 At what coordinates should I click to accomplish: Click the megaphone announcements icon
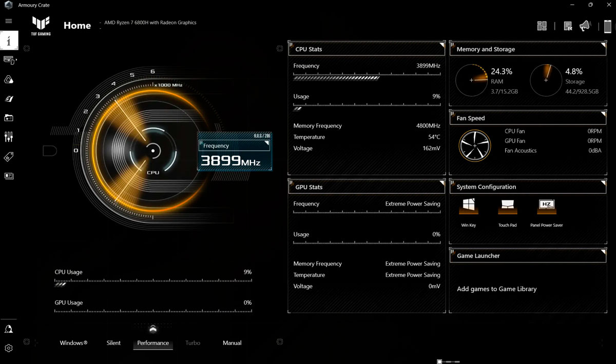(585, 26)
